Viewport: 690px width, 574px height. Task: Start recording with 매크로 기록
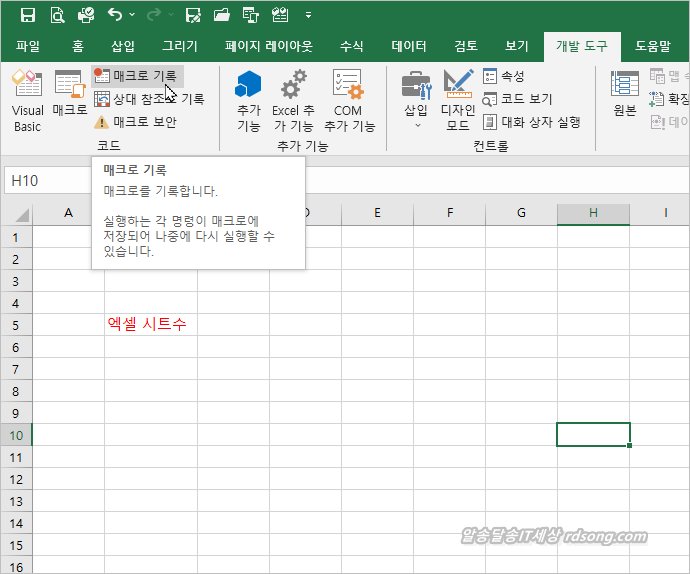pos(137,76)
